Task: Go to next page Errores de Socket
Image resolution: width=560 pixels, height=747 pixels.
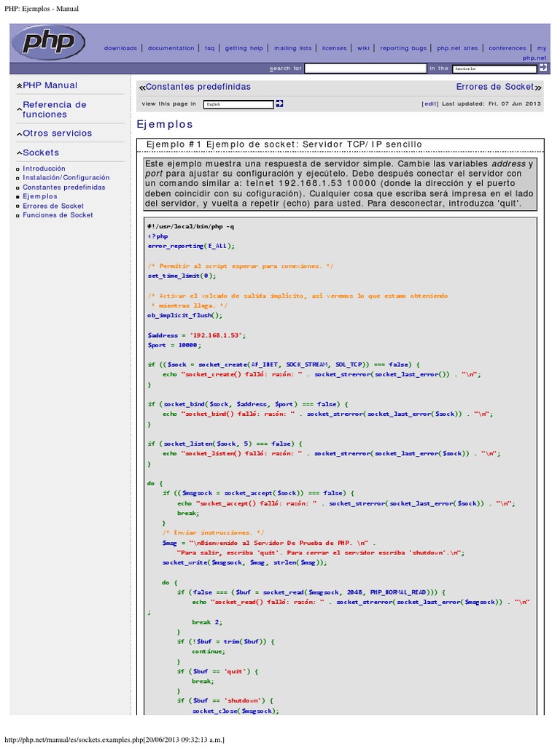Action: [x=495, y=87]
